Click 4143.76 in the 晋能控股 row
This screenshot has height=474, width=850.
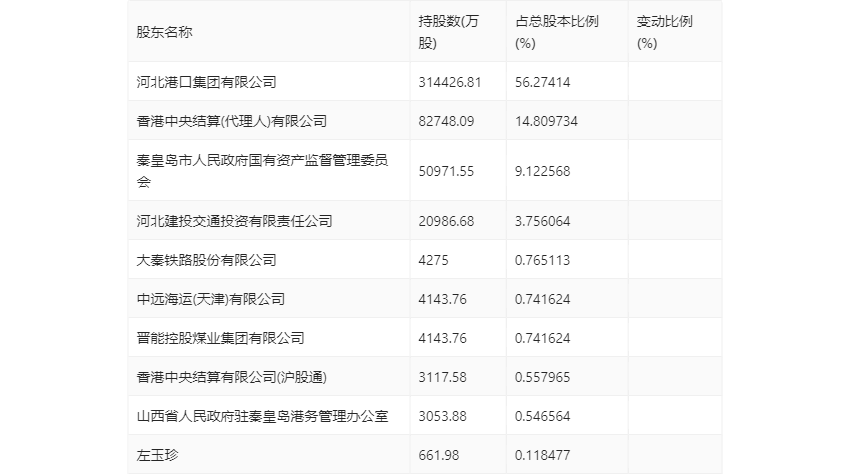(442, 338)
